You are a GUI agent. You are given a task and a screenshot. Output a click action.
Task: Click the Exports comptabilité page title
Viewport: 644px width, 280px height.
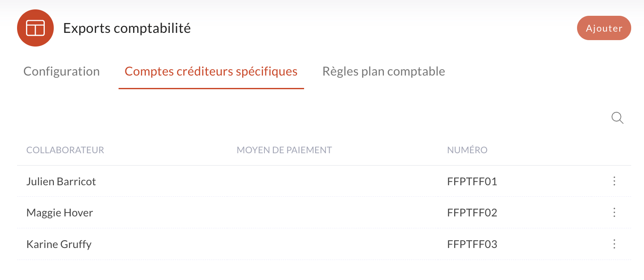tap(127, 28)
